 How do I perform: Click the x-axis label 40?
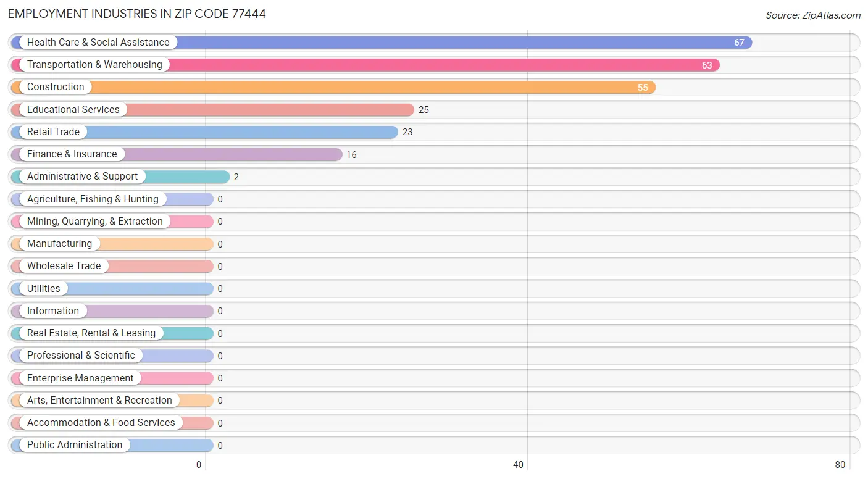(x=519, y=465)
